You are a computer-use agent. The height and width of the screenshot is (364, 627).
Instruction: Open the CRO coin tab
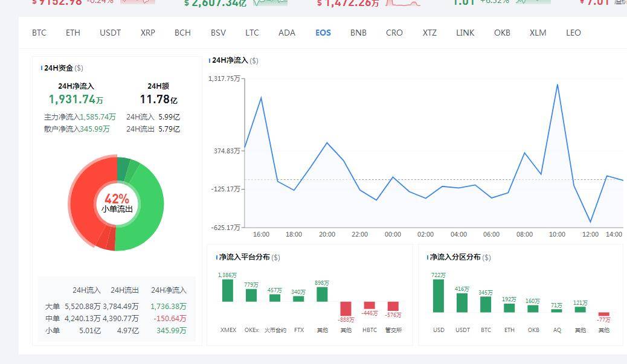click(x=394, y=33)
